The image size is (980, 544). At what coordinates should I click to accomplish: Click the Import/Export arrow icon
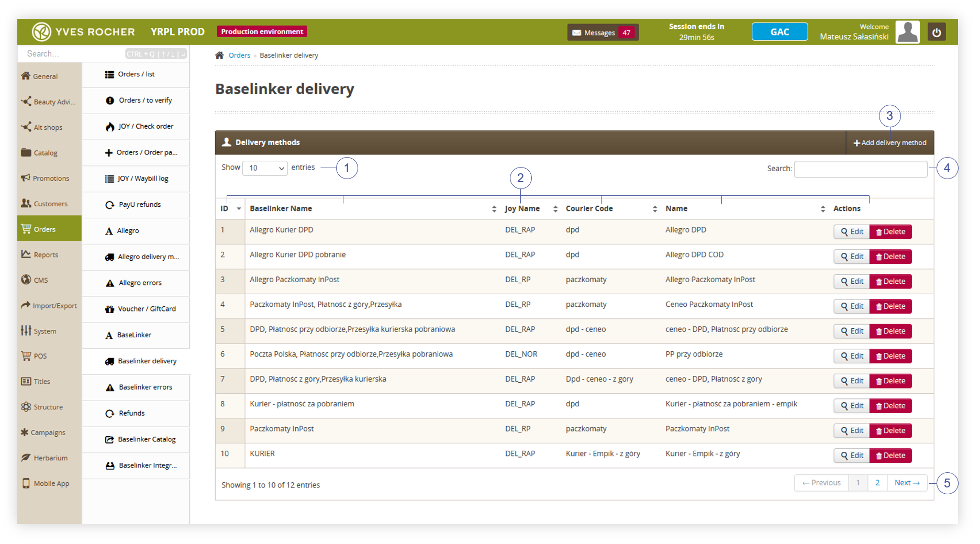coord(26,305)
